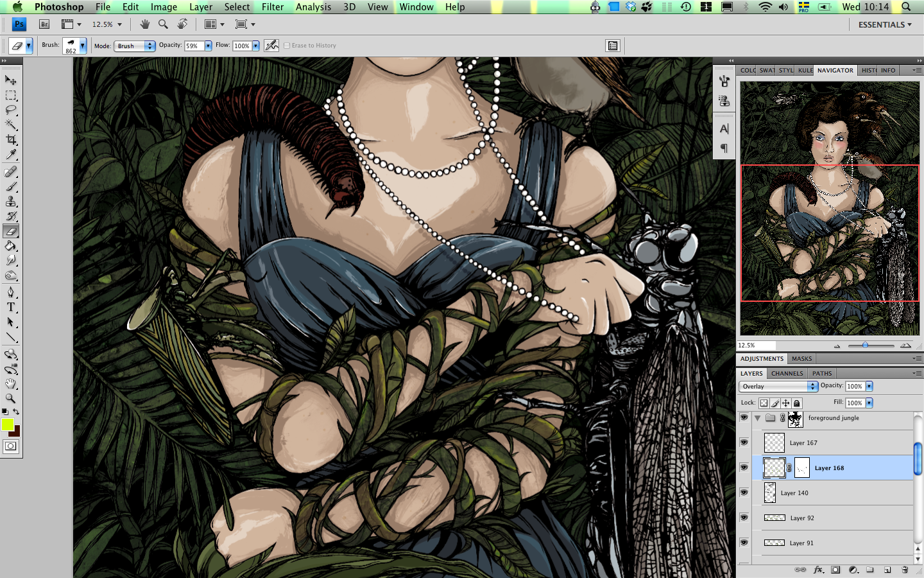Select the Paint Bucket tool
Screen dimensions: 924x578
click(x=11, y=246)
